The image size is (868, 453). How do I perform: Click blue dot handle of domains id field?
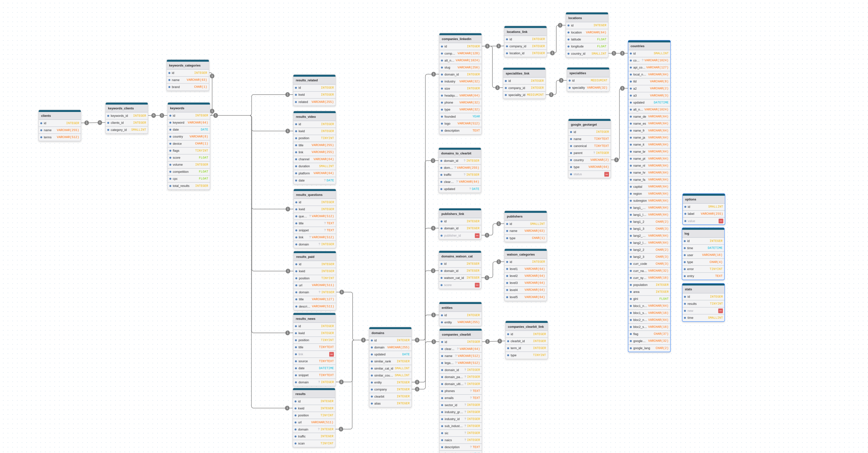(372, 340)
